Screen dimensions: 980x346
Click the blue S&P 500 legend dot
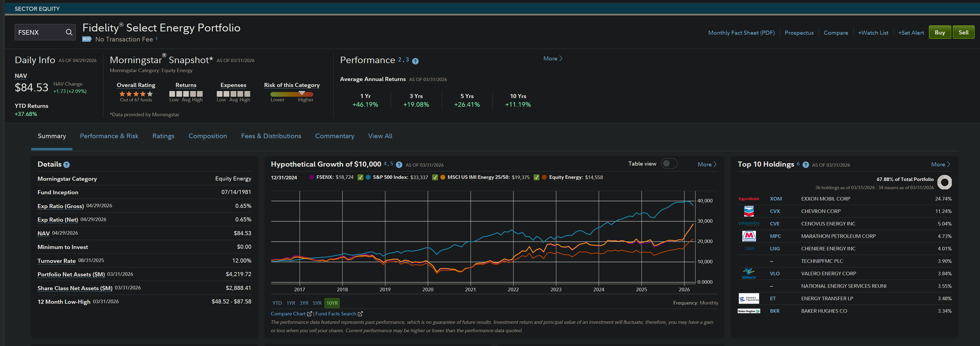368,177
